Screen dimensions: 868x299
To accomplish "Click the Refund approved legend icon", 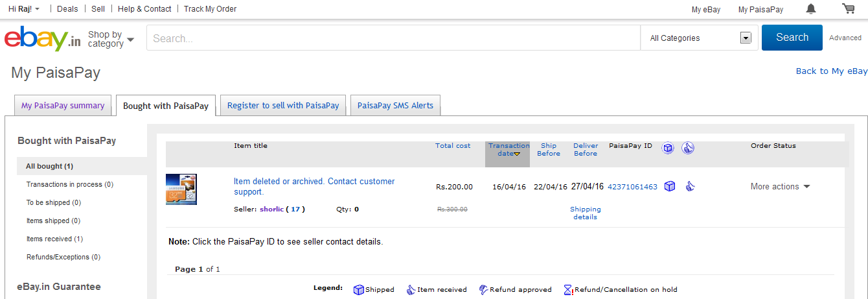I will pos(483,290).
